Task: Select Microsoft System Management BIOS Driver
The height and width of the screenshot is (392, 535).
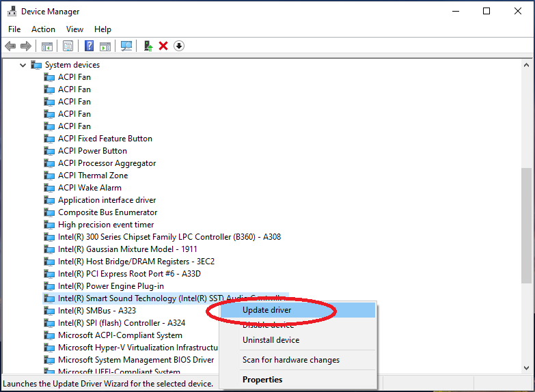Action: [136, 360]
